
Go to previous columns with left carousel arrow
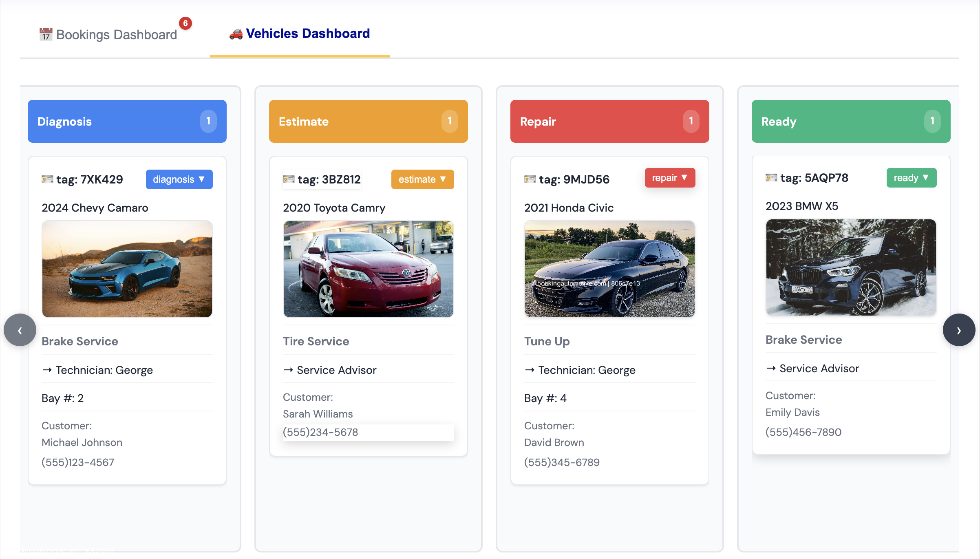[x=20, y=330]
